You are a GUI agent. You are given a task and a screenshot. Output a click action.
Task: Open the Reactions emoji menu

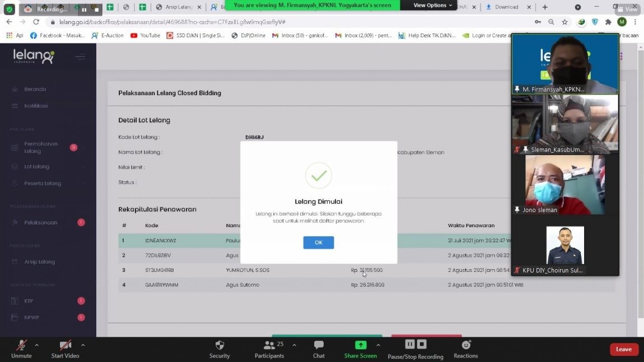point(465,345)
